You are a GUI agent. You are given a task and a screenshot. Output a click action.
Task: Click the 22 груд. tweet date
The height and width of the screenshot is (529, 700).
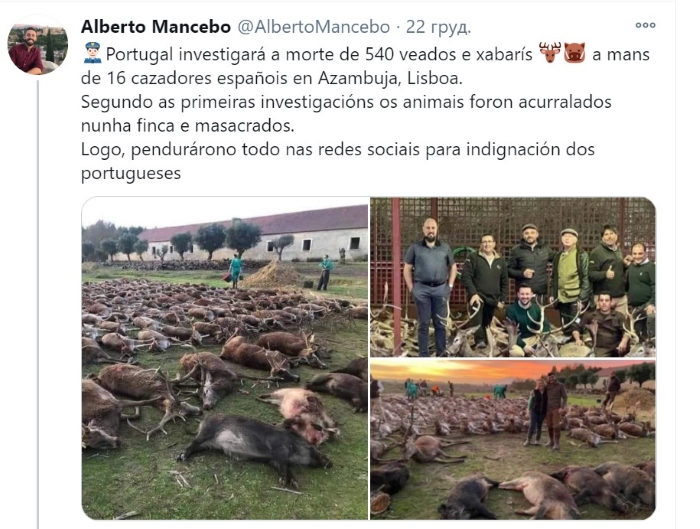(438, 27)
